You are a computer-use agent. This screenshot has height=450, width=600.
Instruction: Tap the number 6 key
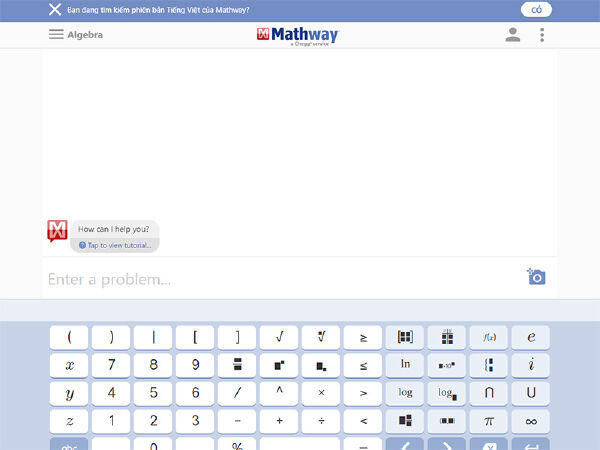point(195,393)
